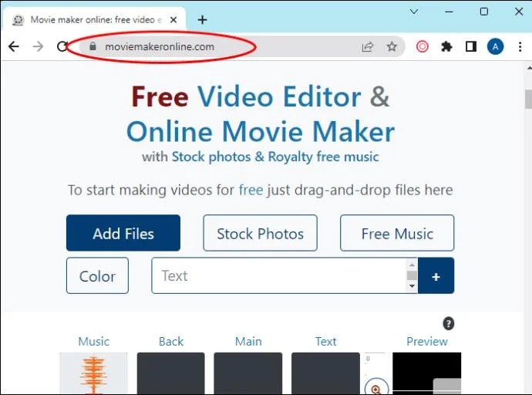This screenshot has width=532, height=395.
Task: Select the Movie maker online tab
Action: tap(93, 20)
